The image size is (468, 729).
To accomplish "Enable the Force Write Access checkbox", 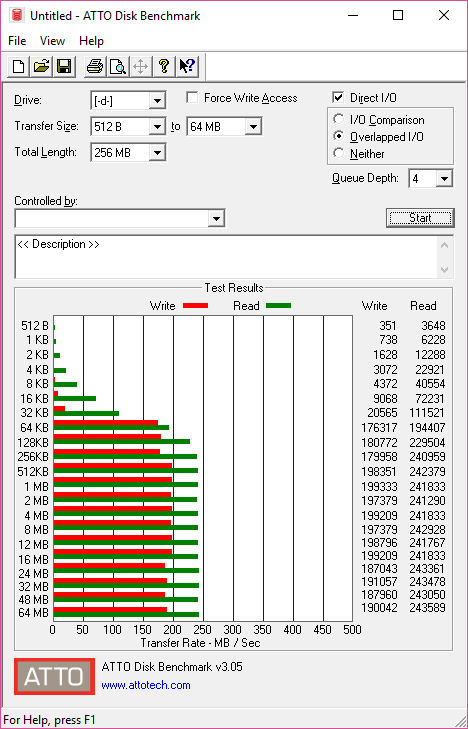I will click(x=191, y=98).
